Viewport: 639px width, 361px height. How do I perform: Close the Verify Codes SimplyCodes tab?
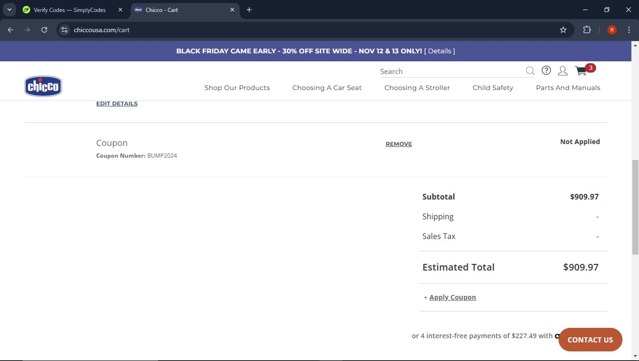[120, 10]
